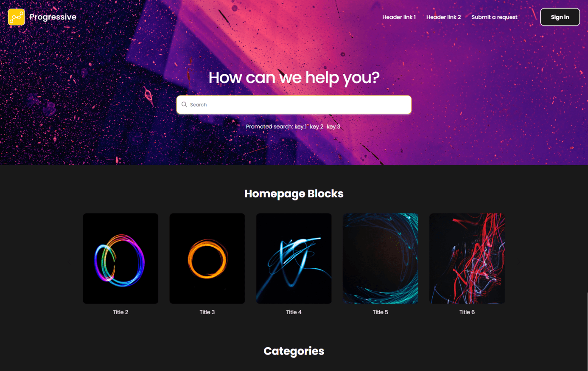Open the orange ring Title 3 thumbnail
This screenshot has height=371, width=588.
click(x=207, y=259)
